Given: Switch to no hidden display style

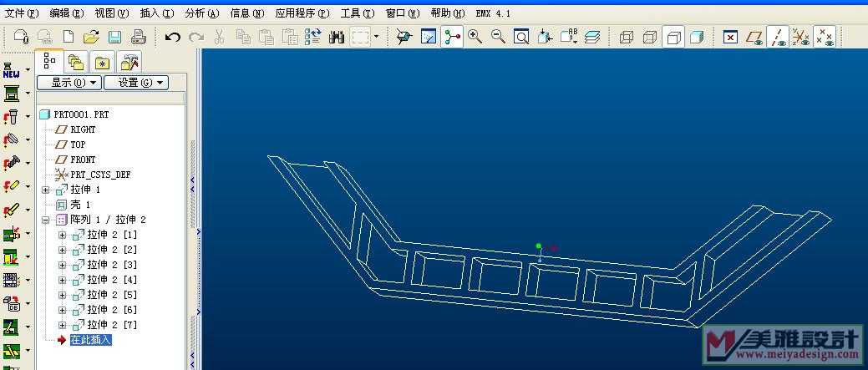Looking at the screenshot, I should pos(673,37).
